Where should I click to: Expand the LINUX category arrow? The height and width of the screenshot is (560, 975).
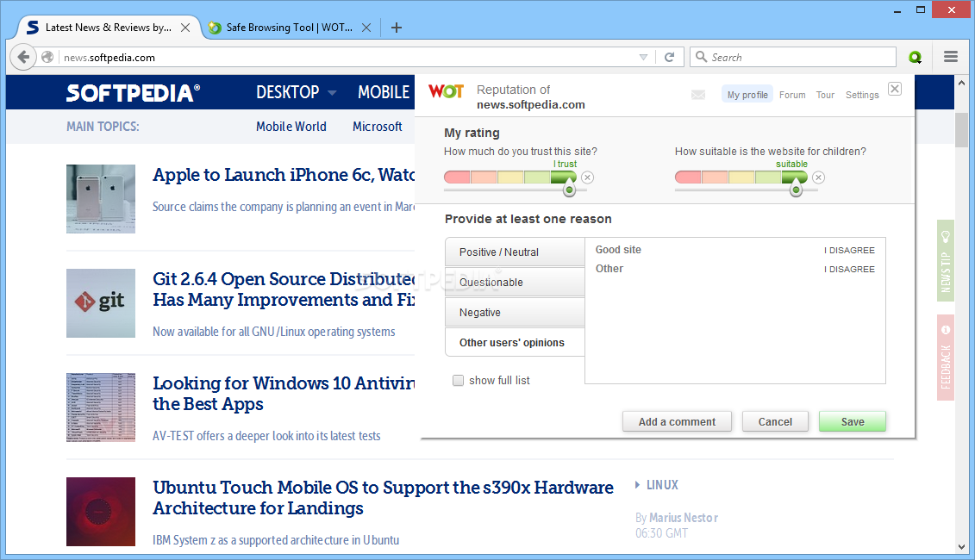(x=637, y=485)
